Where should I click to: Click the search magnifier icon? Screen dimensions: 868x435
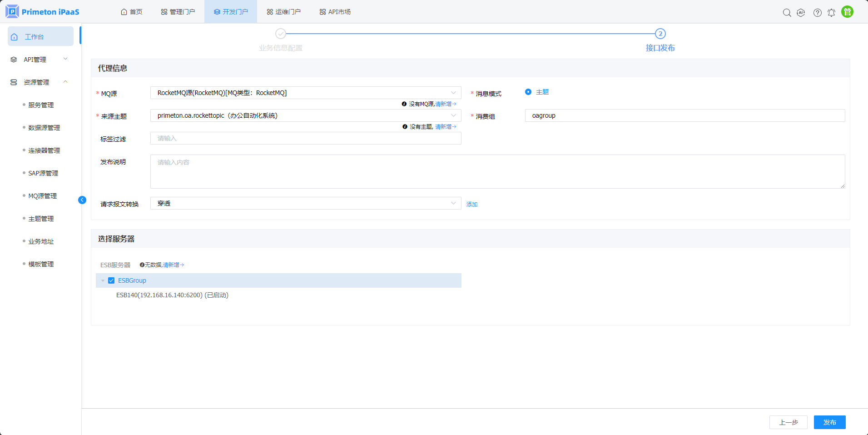[787, 13]
